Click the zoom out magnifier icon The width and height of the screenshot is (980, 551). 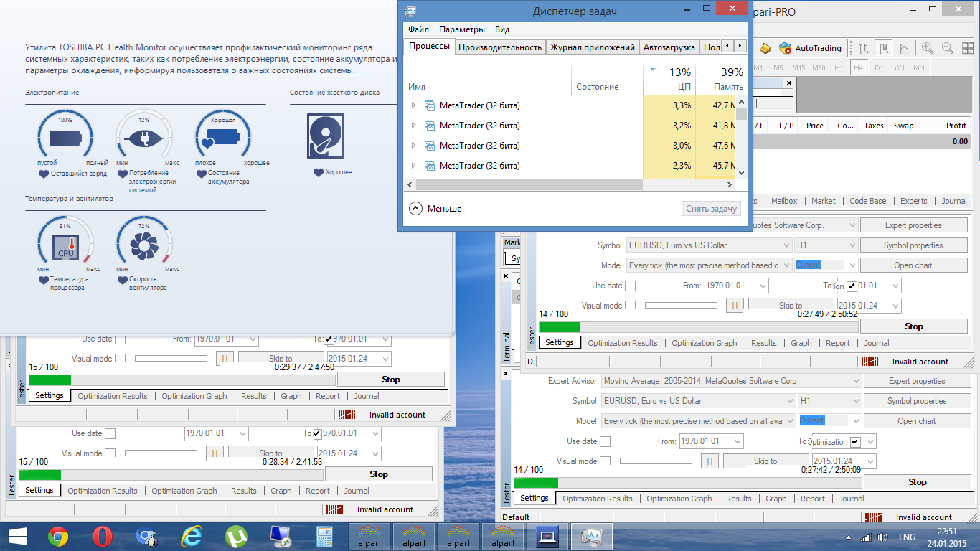pyautogui.click(x=948, y=48)
